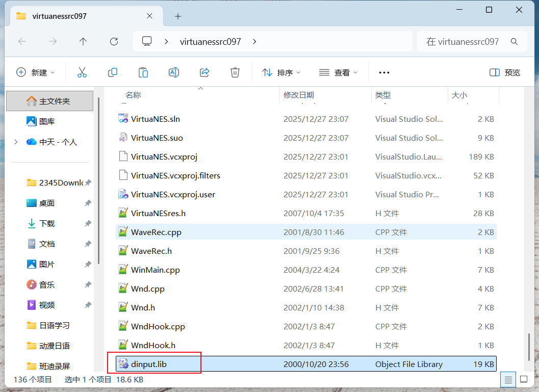
Task: Open the 新建 dropdown
Action: (x=35, y=72)
